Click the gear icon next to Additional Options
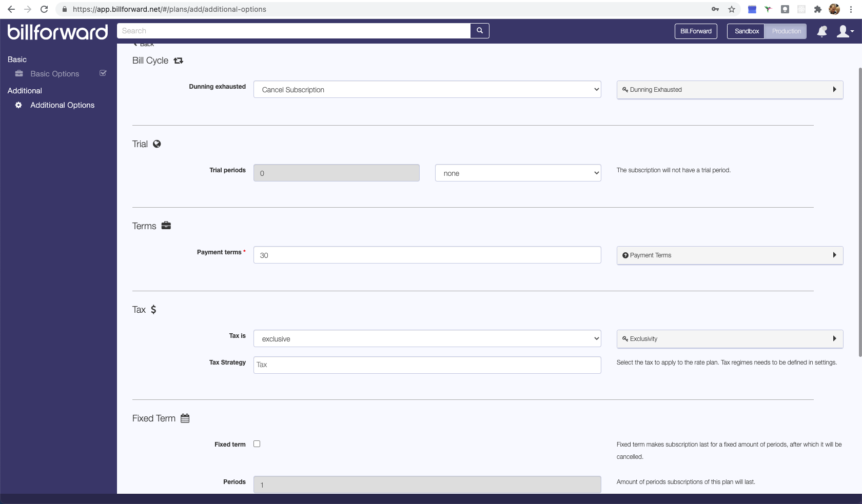Viewport: 862px width, 504px height. [18, 105]
